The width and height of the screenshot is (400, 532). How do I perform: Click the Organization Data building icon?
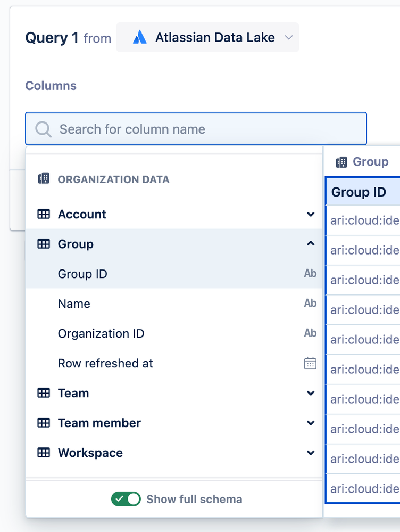[x=44, y=179]
